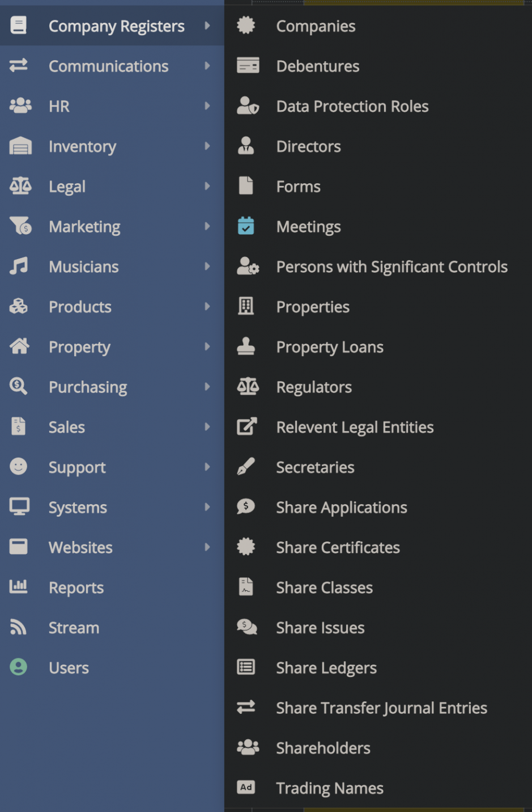Click the Users green profile icon
532x812 pixels.
pyautogui.click(x=19, y=667)
